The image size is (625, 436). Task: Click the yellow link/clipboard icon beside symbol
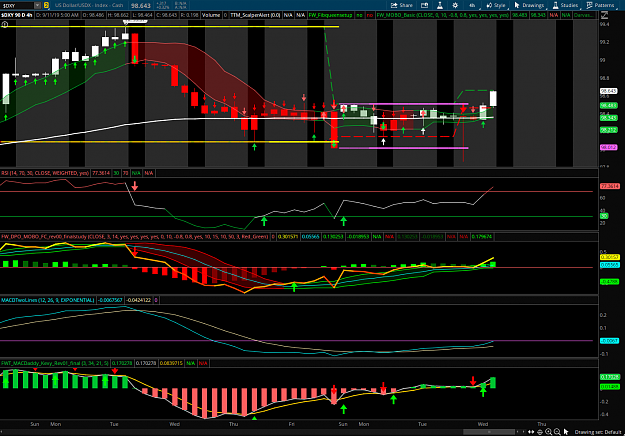click(x=46, y=5)
